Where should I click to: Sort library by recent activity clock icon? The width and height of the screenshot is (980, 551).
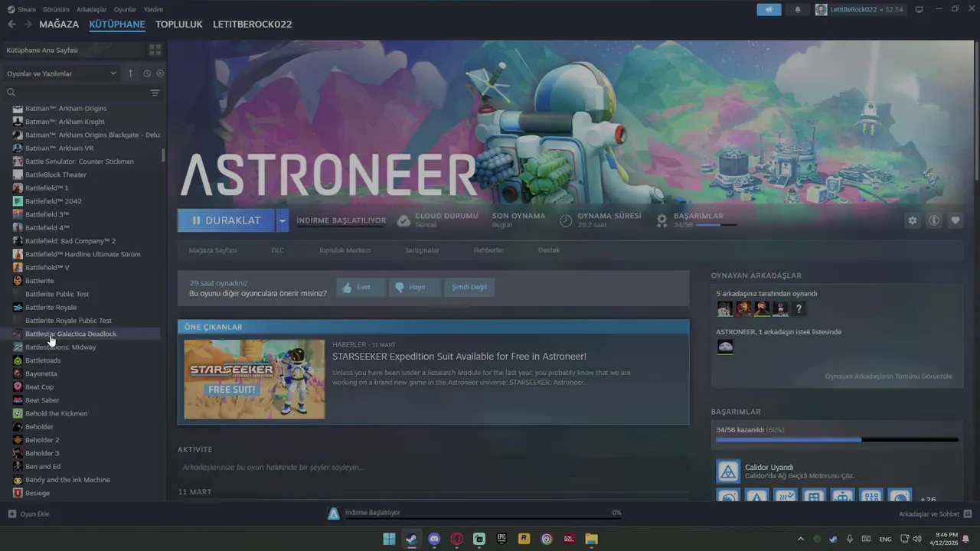(x=147, y=73)
